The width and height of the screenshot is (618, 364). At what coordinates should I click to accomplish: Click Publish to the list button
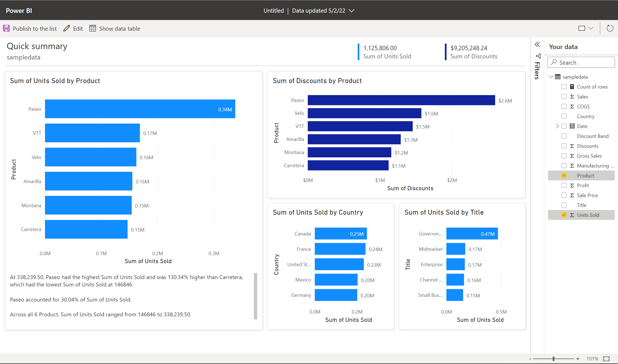tap(31, 28)
